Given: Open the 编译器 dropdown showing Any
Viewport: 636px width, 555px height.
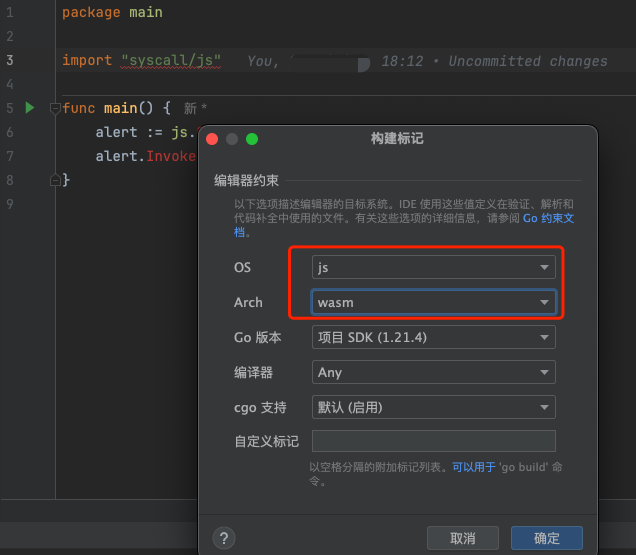Looking at the screenshot, I should (x=433, y=372).
